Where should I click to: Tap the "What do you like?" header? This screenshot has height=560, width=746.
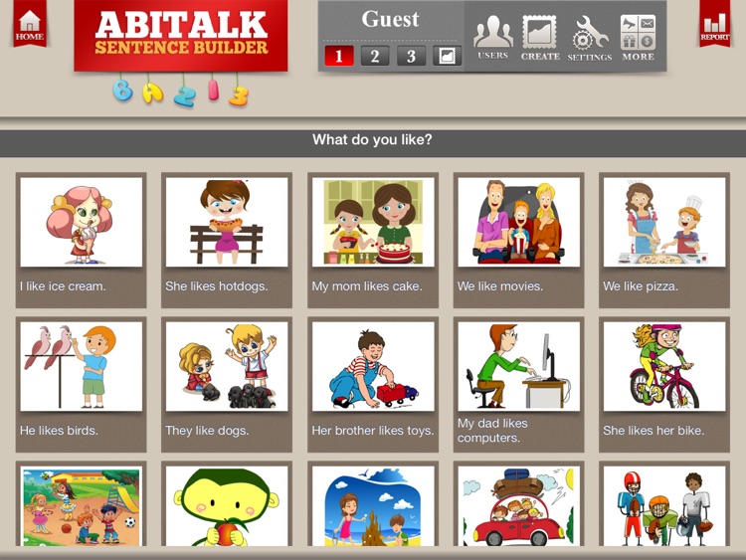click(x=373, y=140)
